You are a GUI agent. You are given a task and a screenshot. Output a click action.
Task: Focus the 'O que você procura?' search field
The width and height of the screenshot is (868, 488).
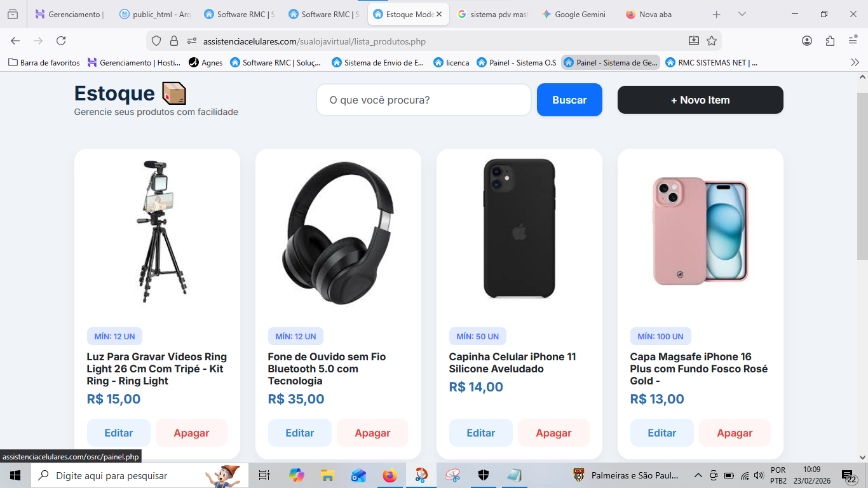(423, 100)
